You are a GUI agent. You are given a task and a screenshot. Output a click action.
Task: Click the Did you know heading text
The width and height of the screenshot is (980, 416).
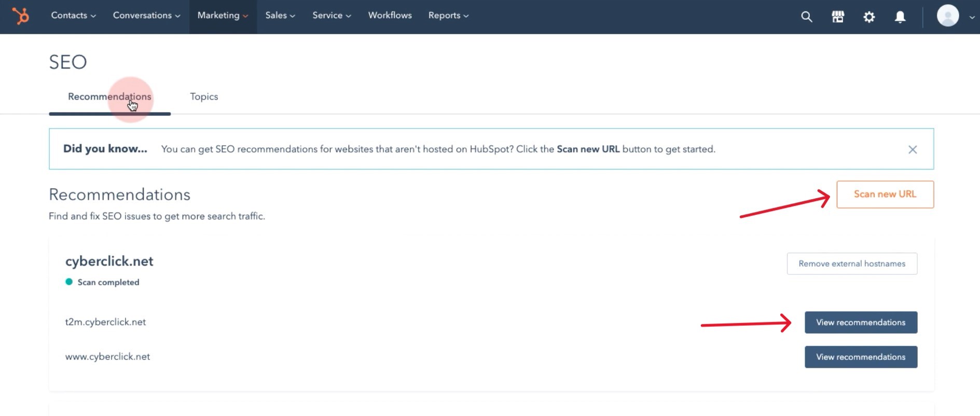pyautogui.click(x=105, y=149)
